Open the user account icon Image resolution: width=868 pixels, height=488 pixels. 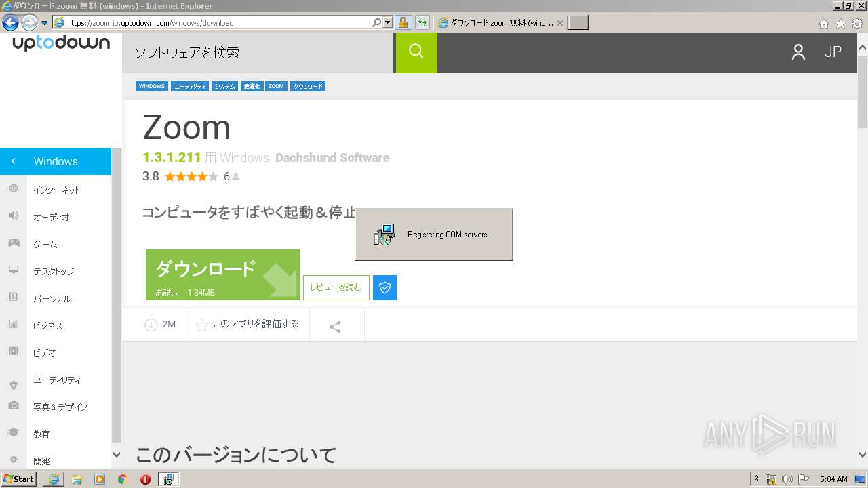[x=798, y=52]
